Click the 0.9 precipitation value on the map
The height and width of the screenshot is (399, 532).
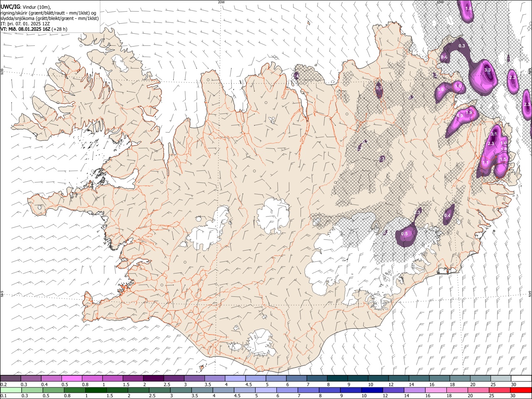[460, 116]
